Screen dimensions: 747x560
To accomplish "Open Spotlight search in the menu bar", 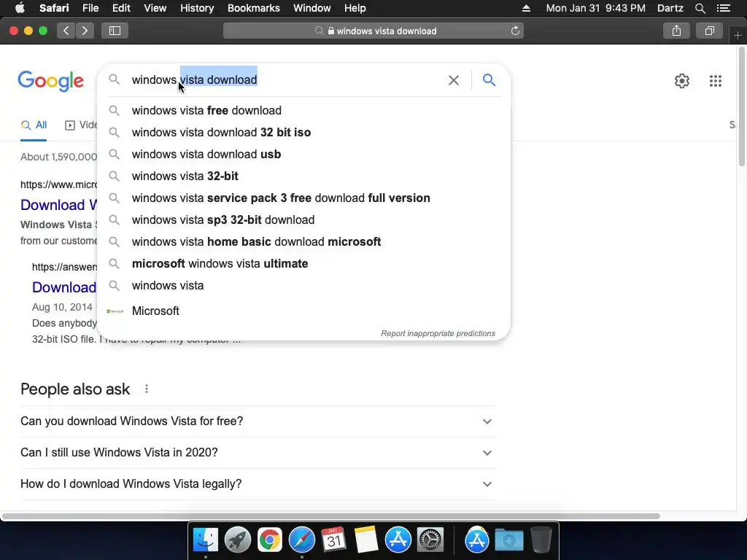I will (700, 8).
